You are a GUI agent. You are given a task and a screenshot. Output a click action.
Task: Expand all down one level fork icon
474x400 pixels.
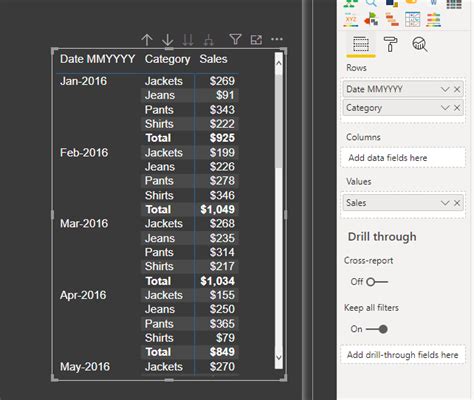click(209, 40)
